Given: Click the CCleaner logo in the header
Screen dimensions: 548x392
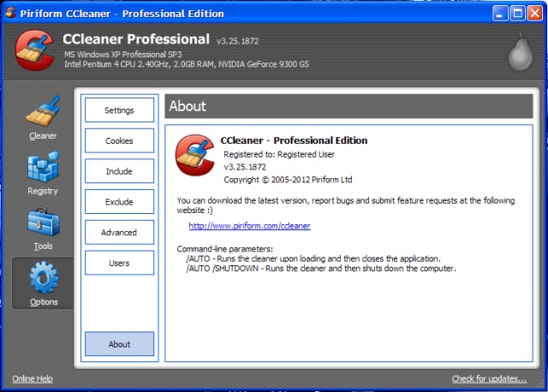Looking at the screenshot, I should pyautogui.click(x=34, y=50).
